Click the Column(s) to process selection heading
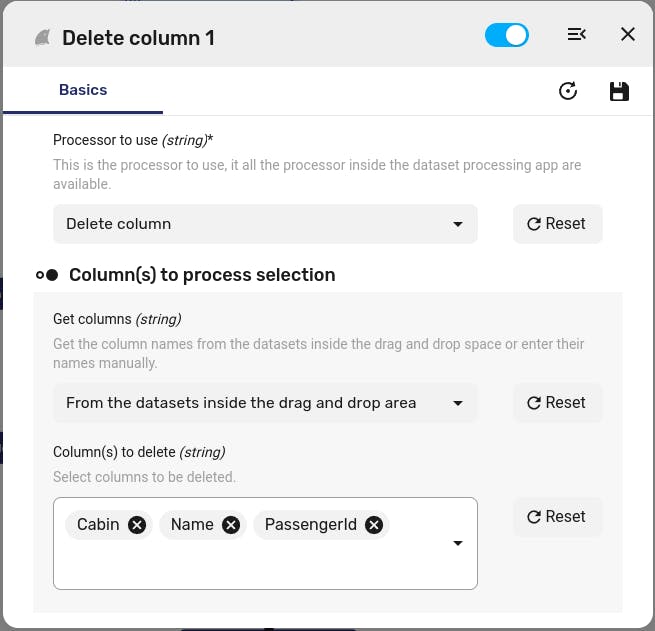This screenshot has width=655, height=631. pyautogui.click(x=202, y=275)
